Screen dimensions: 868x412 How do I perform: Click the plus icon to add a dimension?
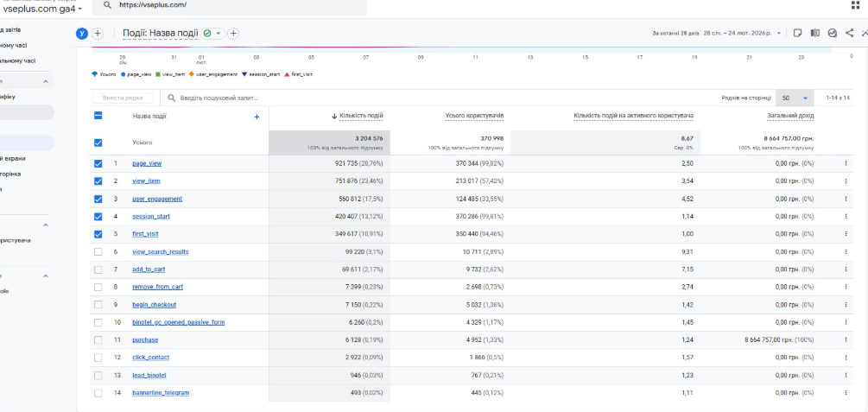257,117
